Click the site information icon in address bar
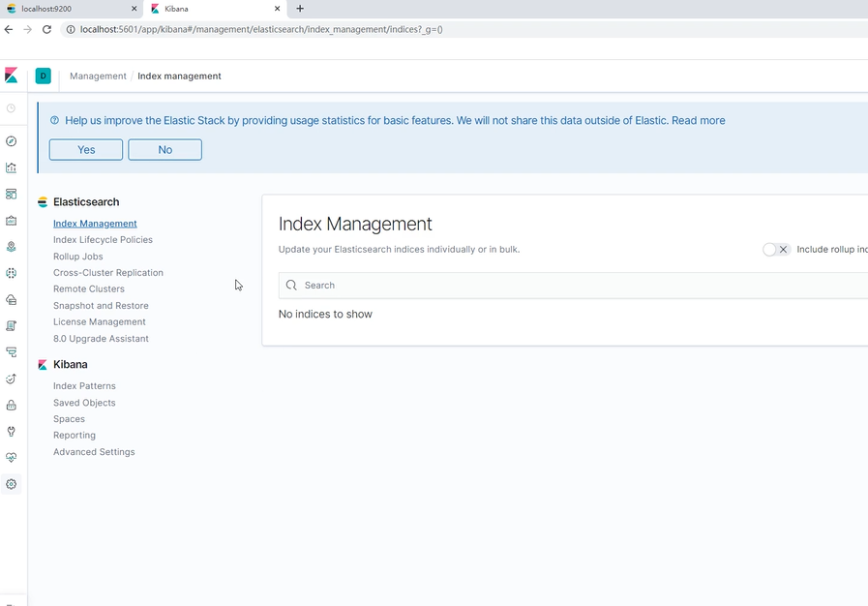868x606 pixels. tap(71, 29)
